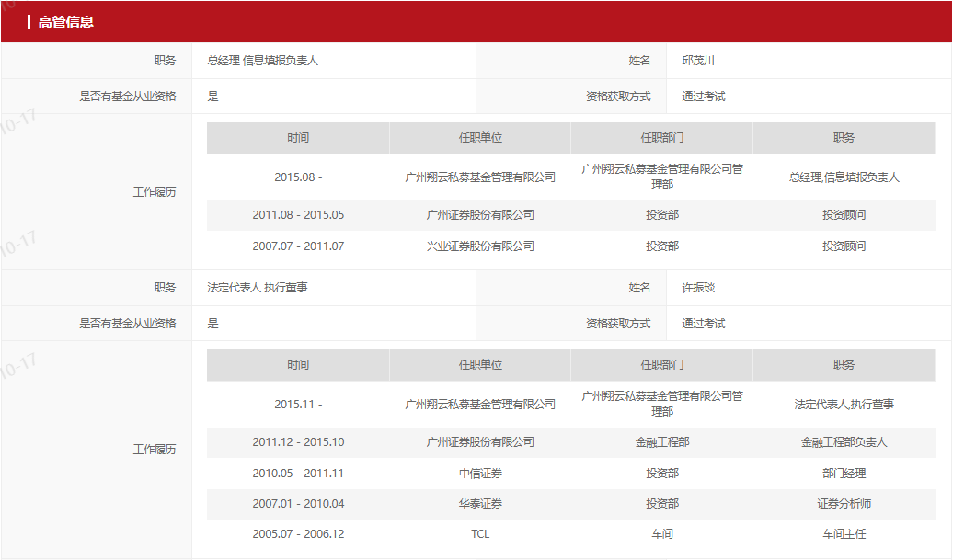953x560 pixels.
Task: Click 任职部门 column header in second table
Action: [x=662, y=365]
